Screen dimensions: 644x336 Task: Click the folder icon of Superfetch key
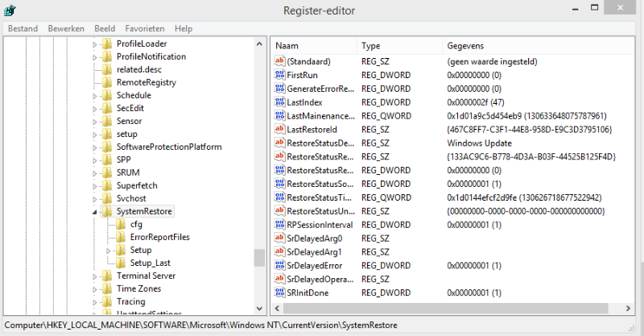click(107, 185)
